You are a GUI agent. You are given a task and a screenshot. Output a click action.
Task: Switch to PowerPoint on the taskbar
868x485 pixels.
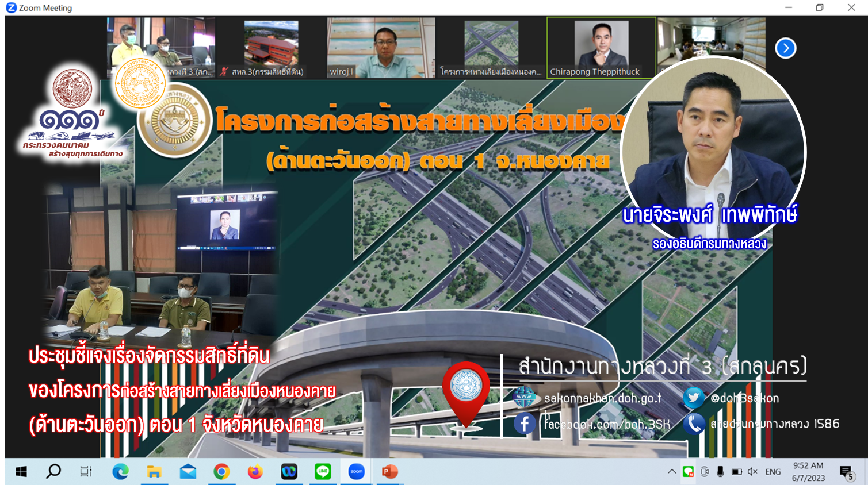point(390,472)
